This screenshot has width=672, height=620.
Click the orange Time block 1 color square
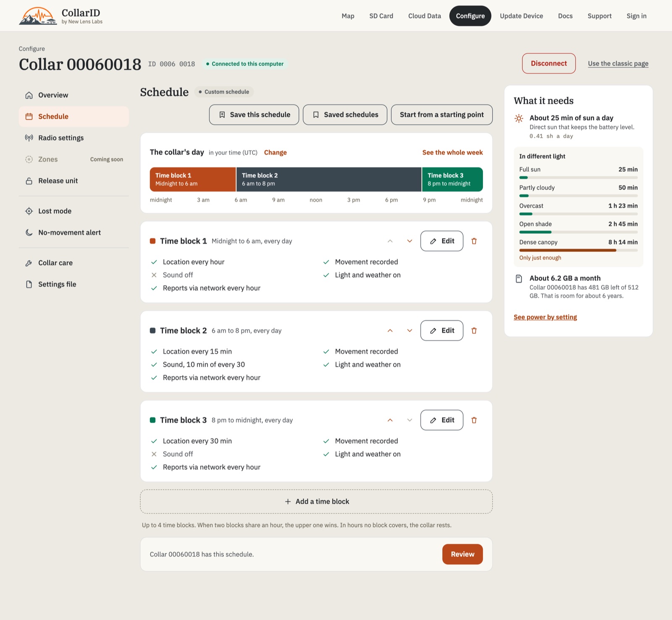click(x=153, y=241)
